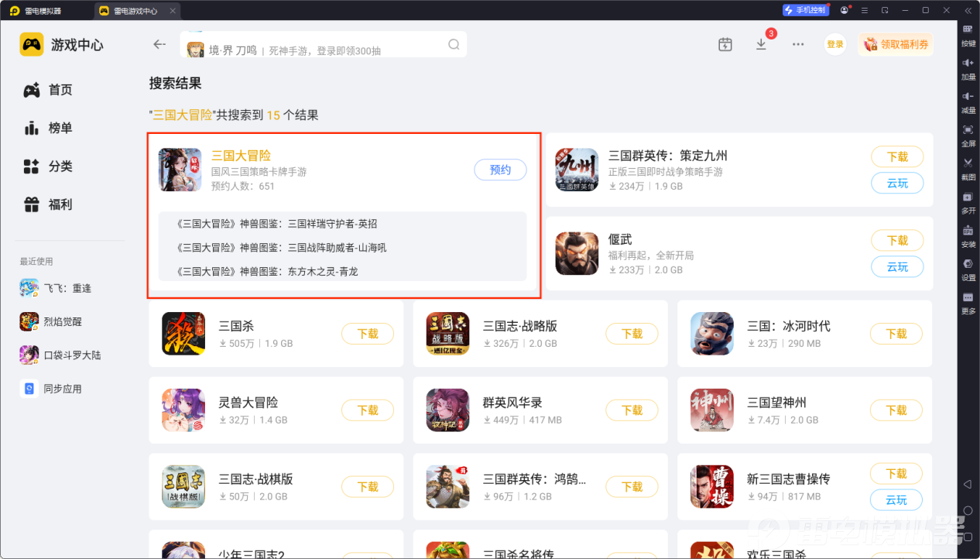The height and width of the screenshot is (559, 980).
Task: Open article 三国祥瑞守护者-英招
Action: (x=277, y=224)
